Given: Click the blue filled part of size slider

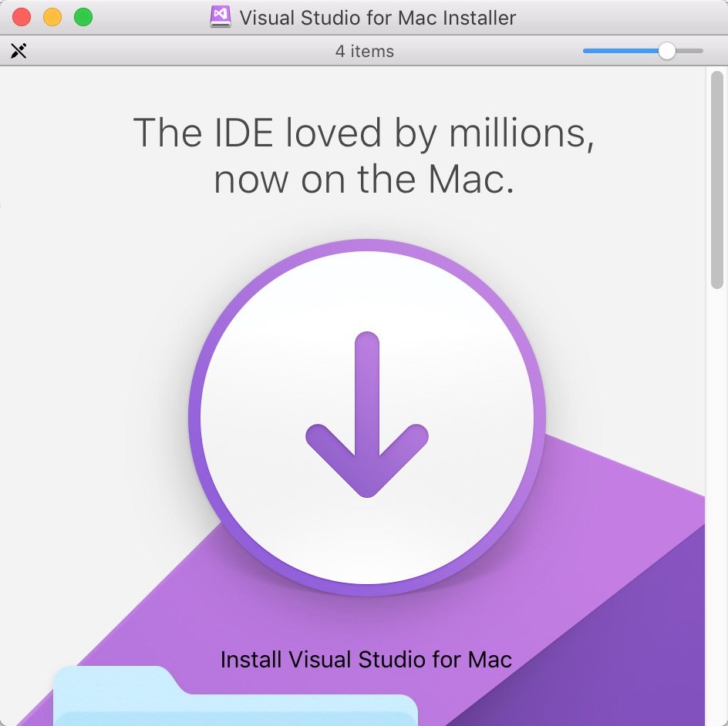Looking at the screenshot, I should click(x=617, y=52).
